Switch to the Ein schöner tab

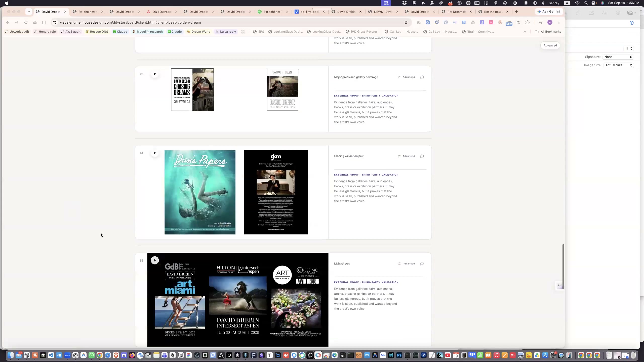tap(273, 12)
